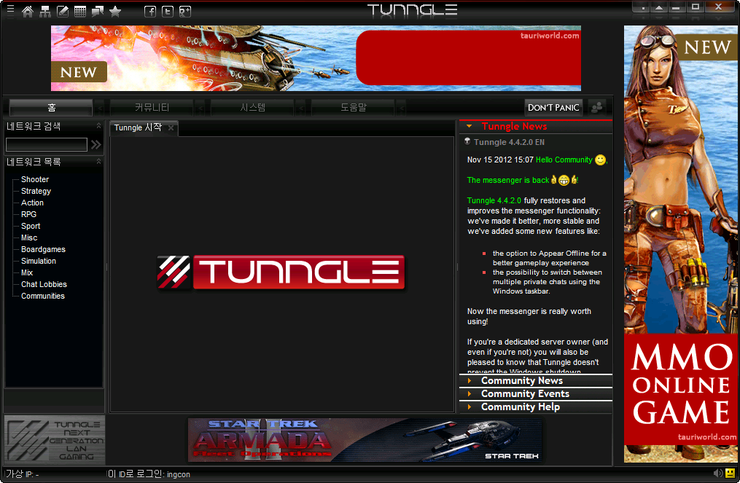Image resolution: width=740 pixels, height=483 pixels.
Task: Click the arrow beside the 커뮤니티 menu
Action: [x=200, y=108]
